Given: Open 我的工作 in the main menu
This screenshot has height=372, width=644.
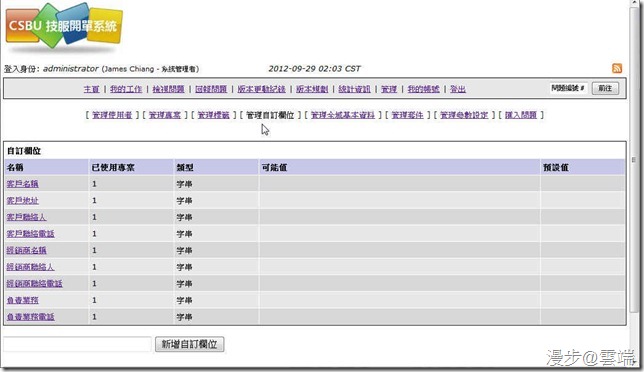Looking at the screenshot, I should tap(126, 89).
